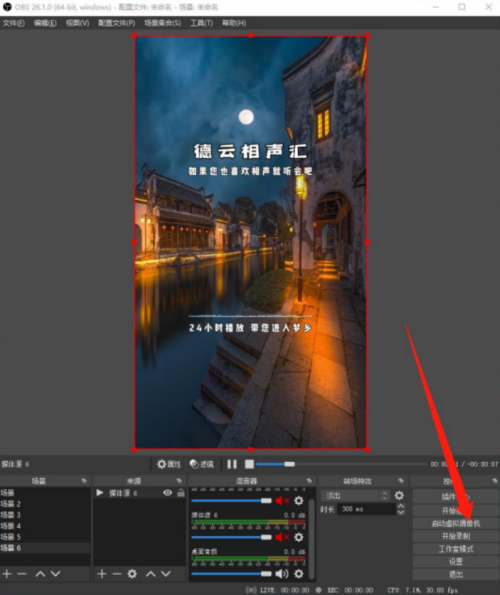Open the 文件(F) menu

pos(14,23)
